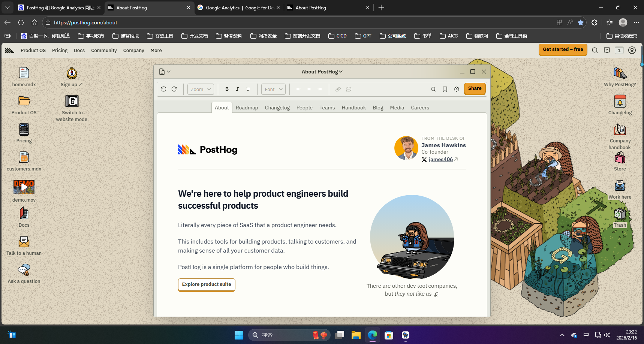Open the Product OS folder icon
Image resolution: width=644 pixels, height=344 pixels.
(24, 105)
